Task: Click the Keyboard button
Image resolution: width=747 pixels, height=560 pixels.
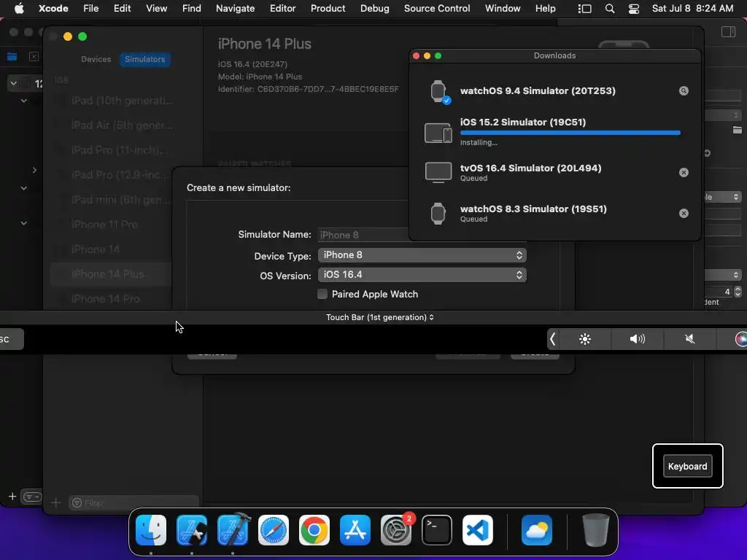Action: coord(687,466)
